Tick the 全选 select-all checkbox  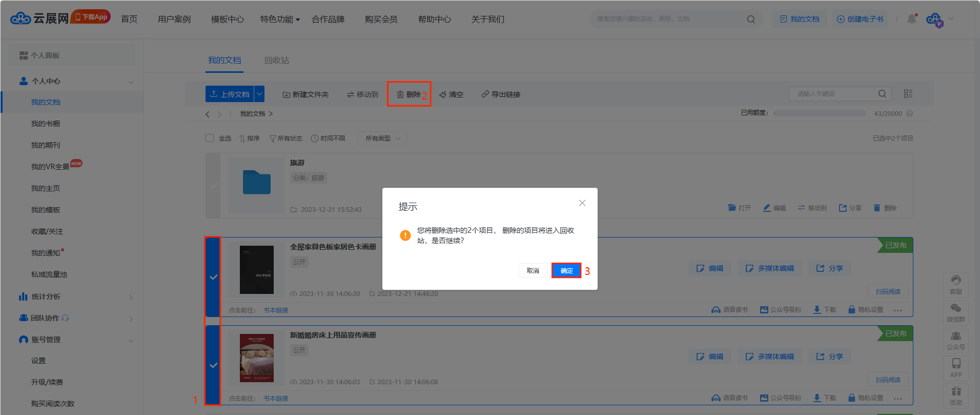point(210,138)
